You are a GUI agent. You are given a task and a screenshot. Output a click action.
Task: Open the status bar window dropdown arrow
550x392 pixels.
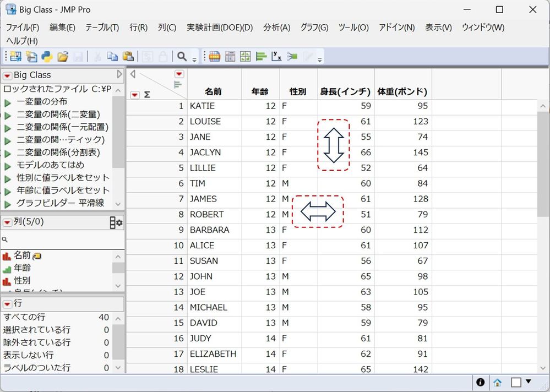528,382
